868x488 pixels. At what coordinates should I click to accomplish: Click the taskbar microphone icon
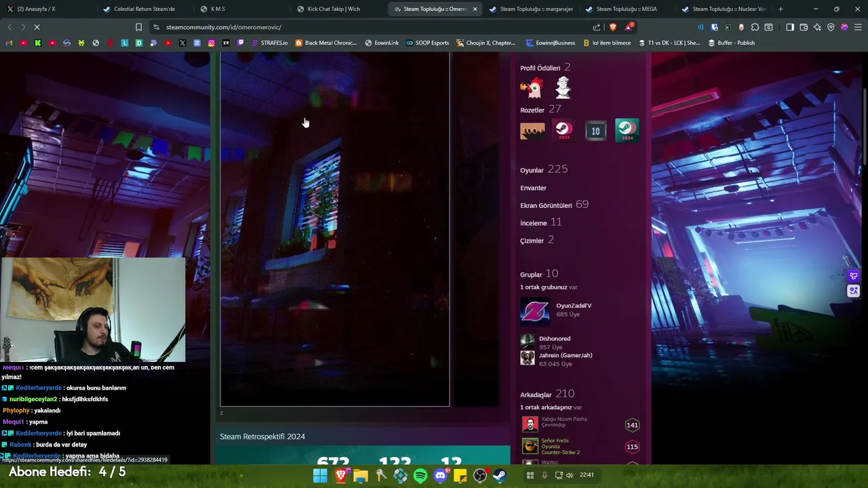[544, 475]
